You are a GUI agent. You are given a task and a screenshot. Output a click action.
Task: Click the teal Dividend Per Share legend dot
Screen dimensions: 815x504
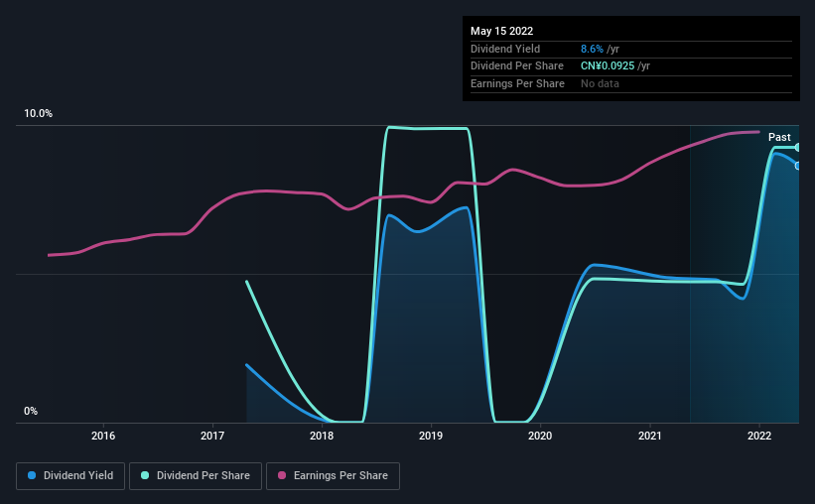145,475
